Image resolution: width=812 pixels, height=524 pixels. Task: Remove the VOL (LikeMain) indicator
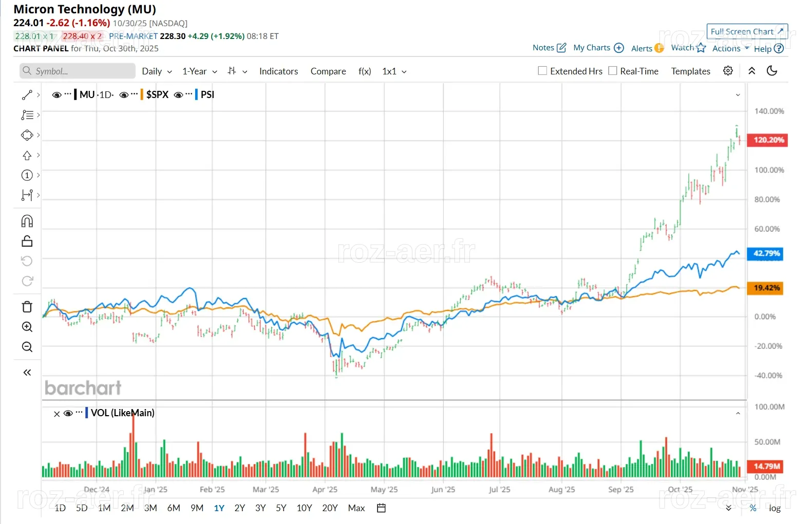pos(57,414)
